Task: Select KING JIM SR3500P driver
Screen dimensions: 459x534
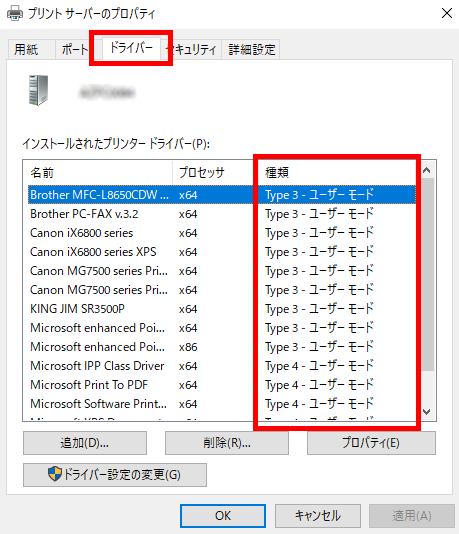Action: pyautogui.click(x=222, y=309)
